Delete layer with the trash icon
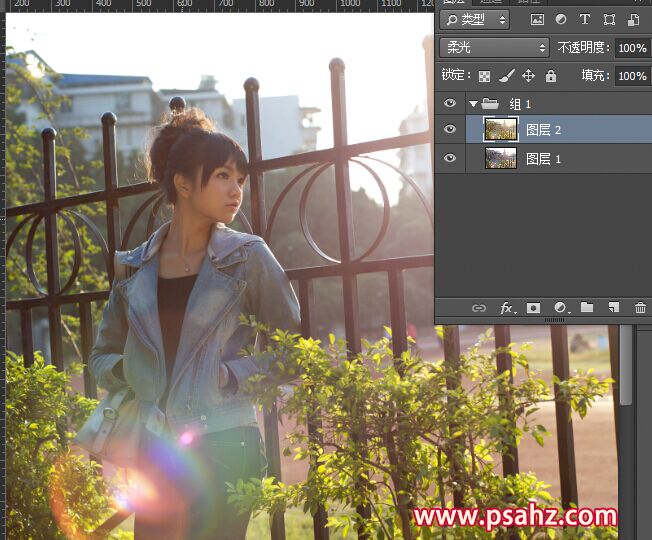This screenshot has height=540, width=652. (x=640, y=308)
